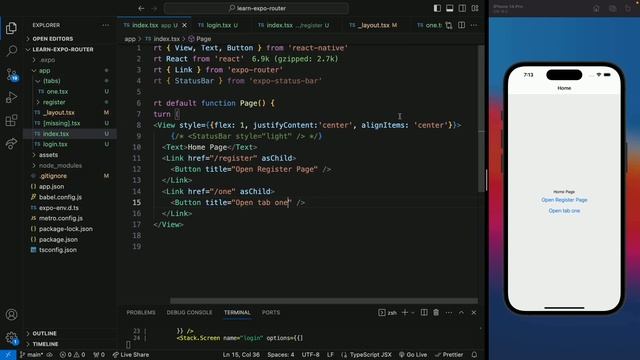Tap Open tab one in simulator

tap(564, 211)
